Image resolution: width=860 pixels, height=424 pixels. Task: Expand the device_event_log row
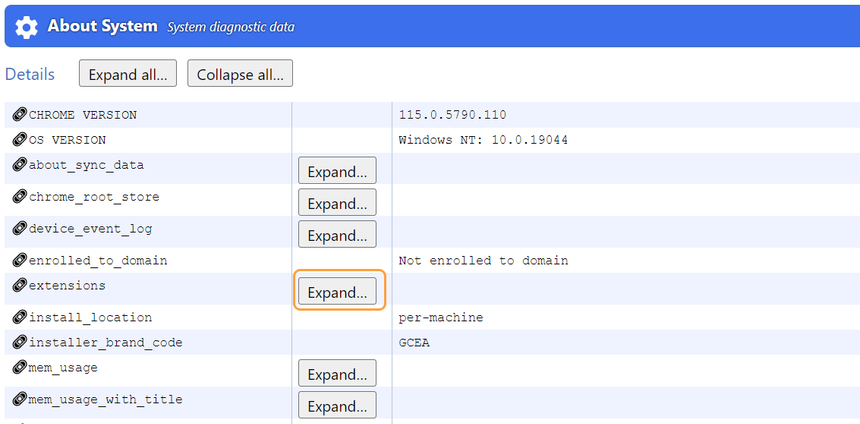tap(337, 234)
